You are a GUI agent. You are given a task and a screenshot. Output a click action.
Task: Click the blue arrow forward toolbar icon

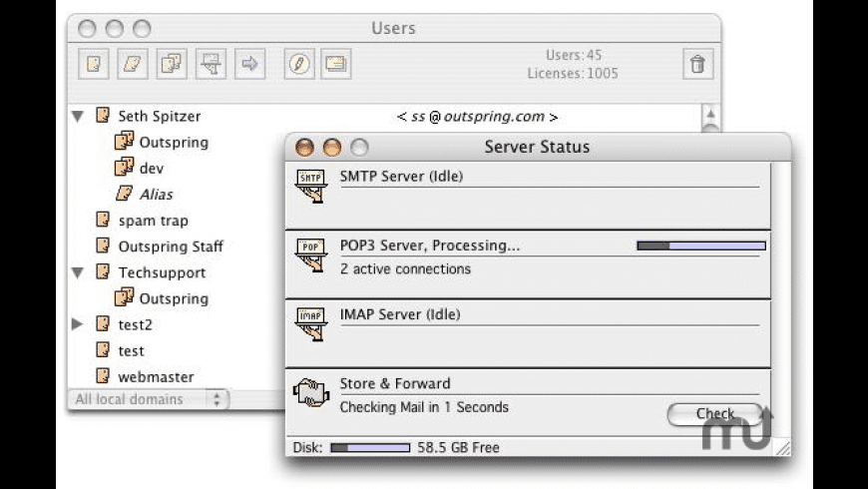(x=249, y=64)
